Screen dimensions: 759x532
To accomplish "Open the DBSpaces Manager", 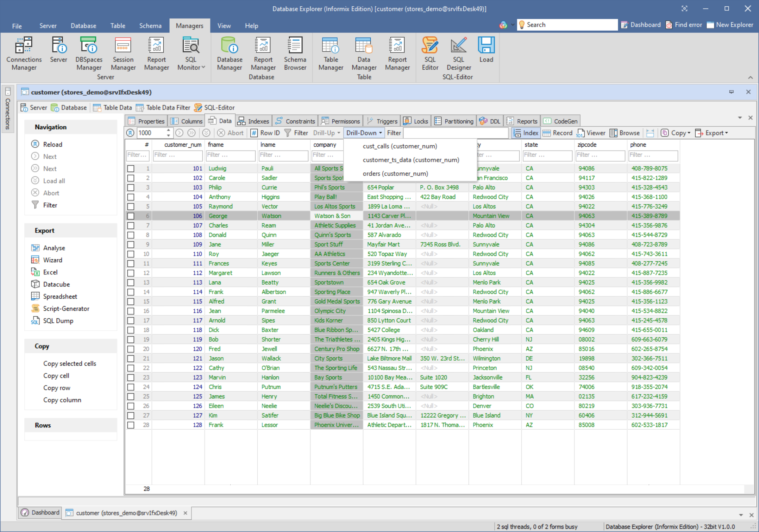I will click(89, 53).
